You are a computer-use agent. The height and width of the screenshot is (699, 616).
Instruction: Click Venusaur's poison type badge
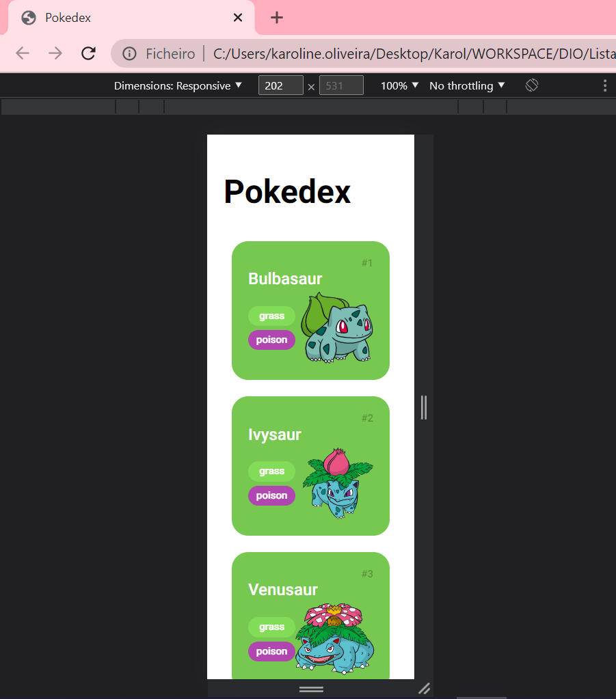[271, 651]
